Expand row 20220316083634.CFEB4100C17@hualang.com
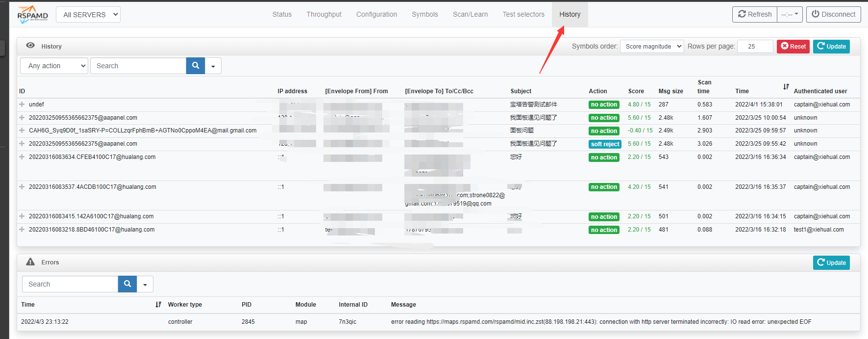868x339 pixels. [x=22, y=157]
